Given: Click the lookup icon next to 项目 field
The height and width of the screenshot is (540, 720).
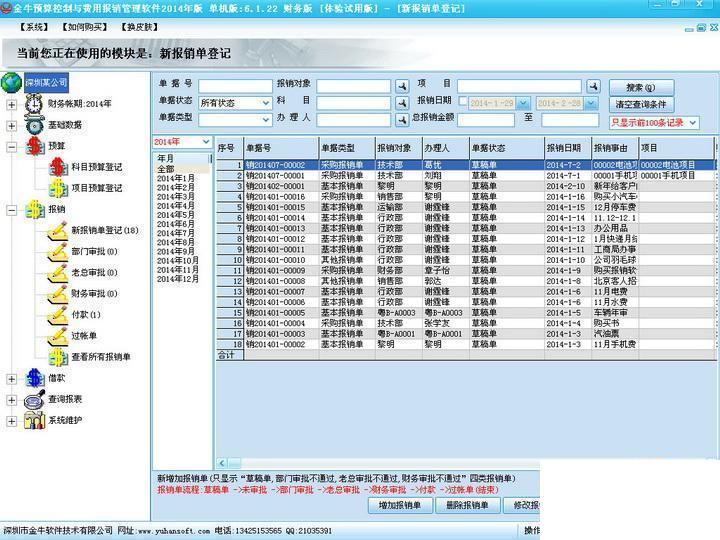Looking at the screenshot, I should click(x=593, y=86).
